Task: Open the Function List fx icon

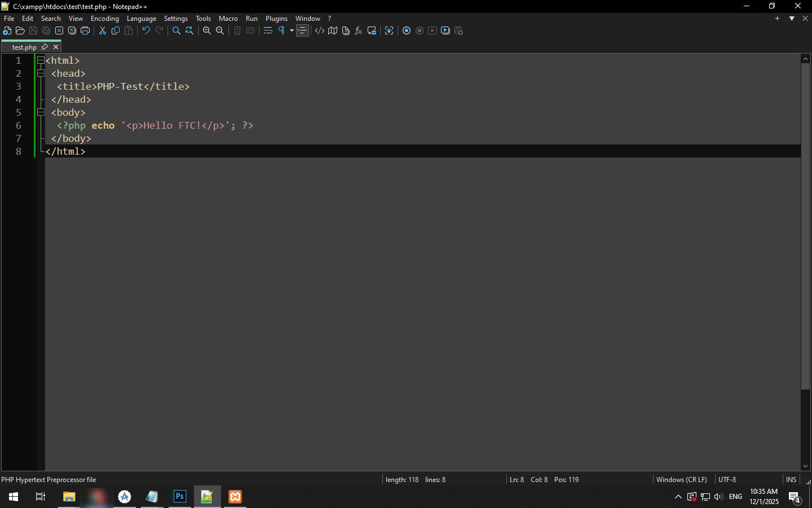Action: click(359, 31)
